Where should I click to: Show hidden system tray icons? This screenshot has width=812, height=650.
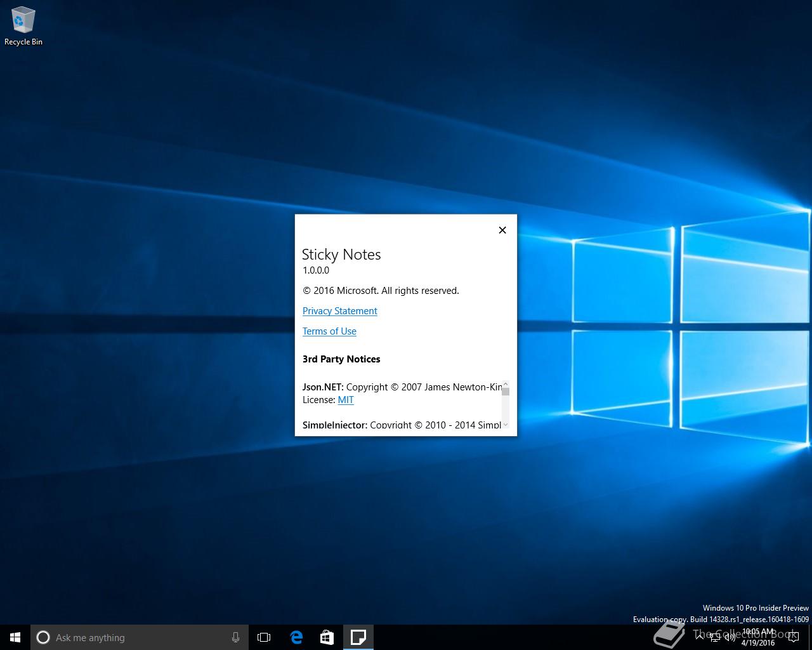click(x=700, y=637)
